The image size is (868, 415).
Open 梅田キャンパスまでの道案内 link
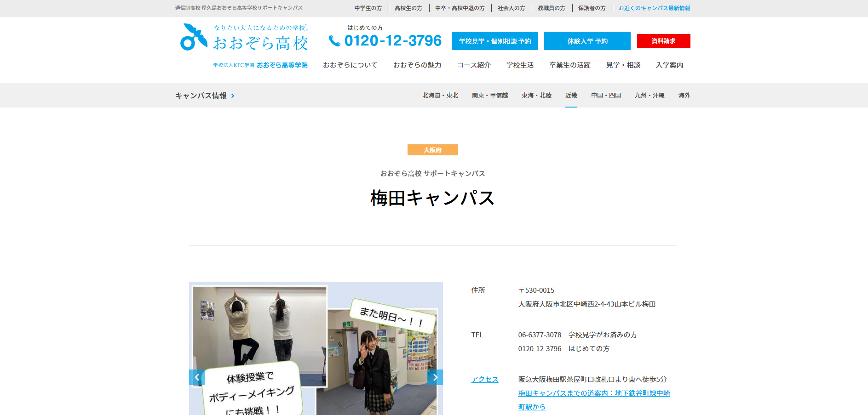(x=593, y=393)
